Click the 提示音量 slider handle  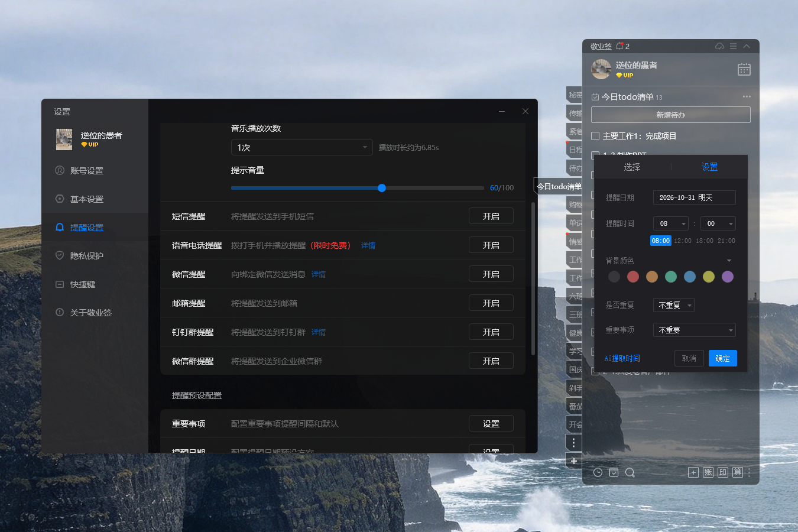(382, 188)
